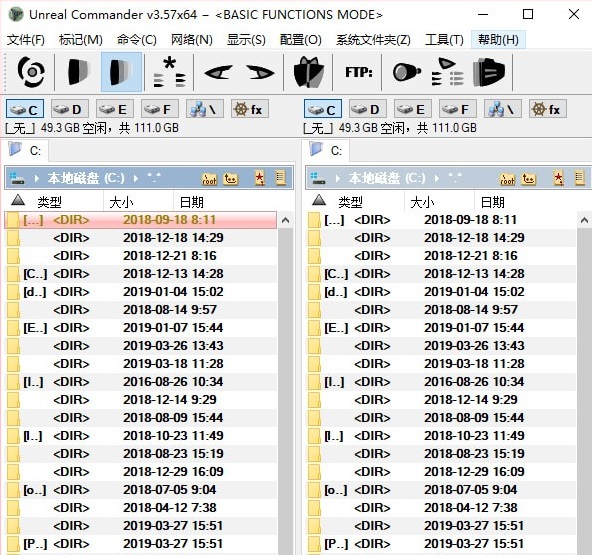Click the pack archive box icon

tap(308, 72)
